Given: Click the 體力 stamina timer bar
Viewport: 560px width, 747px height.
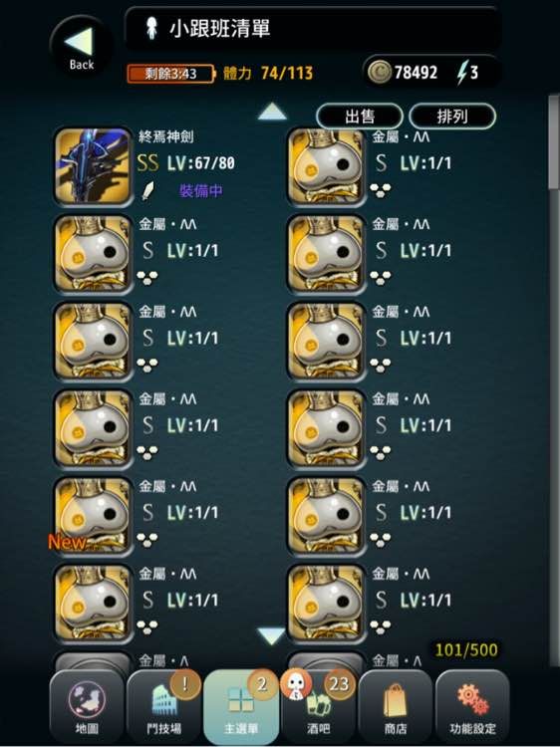Looking at the screenshot, I should (x=171, y=74).
